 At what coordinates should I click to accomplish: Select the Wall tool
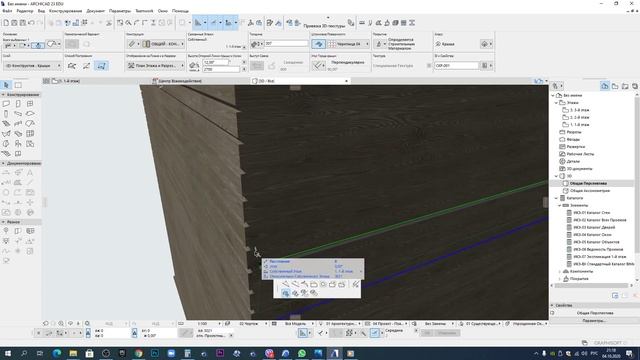click(6, 104)
